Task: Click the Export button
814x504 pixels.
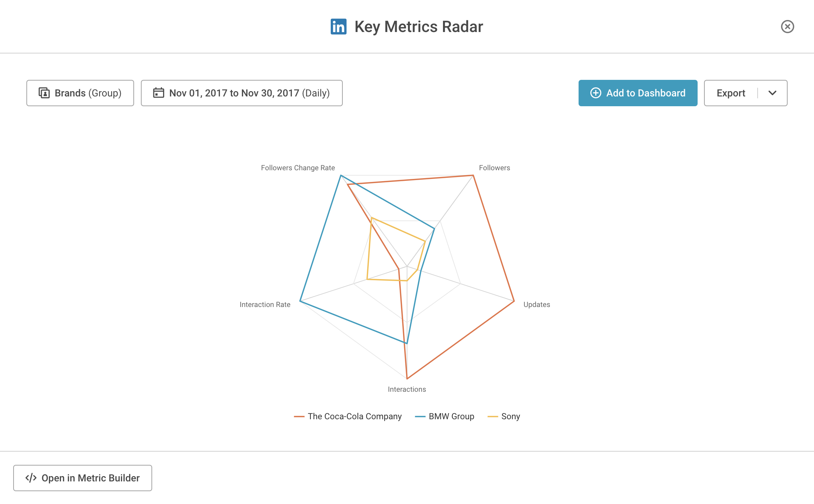Action: click(x=731, y=93)
